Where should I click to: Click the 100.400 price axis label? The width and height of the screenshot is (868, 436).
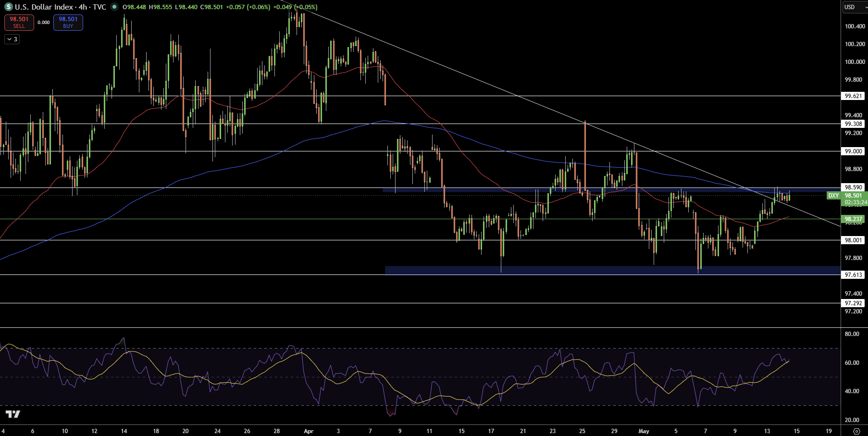[855, 26]
